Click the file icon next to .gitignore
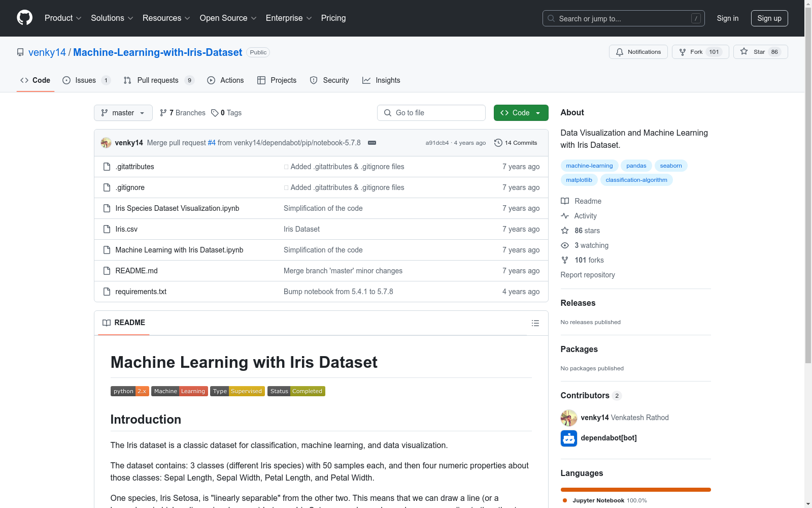 point(107,187)
